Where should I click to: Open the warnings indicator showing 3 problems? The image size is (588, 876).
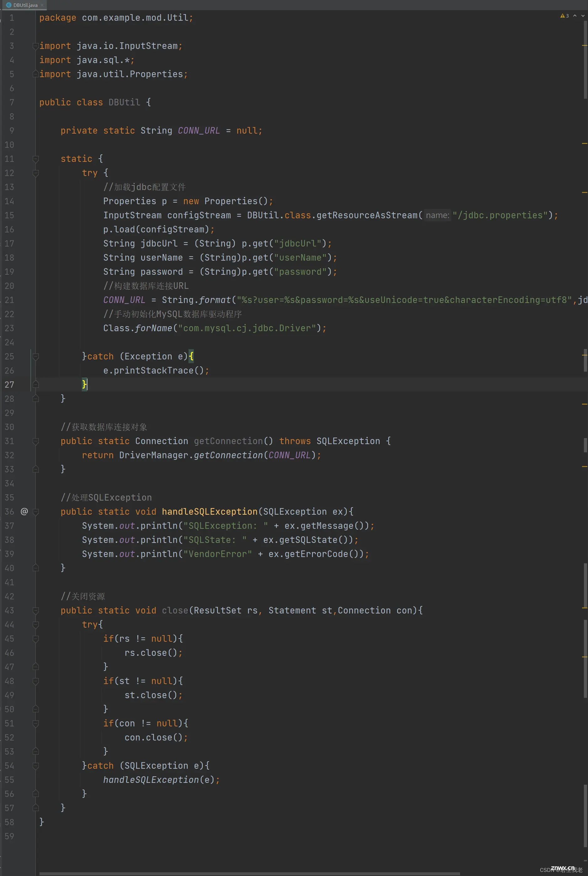(564, 16)
